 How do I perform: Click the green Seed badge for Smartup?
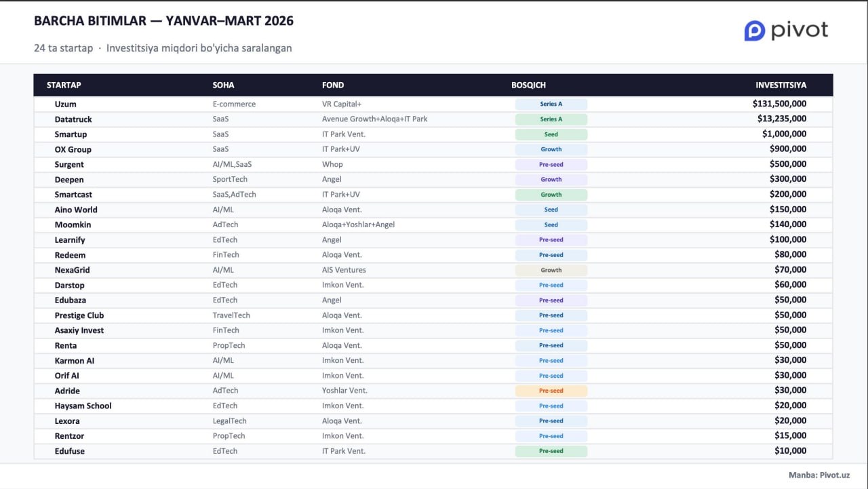(551, 134)
